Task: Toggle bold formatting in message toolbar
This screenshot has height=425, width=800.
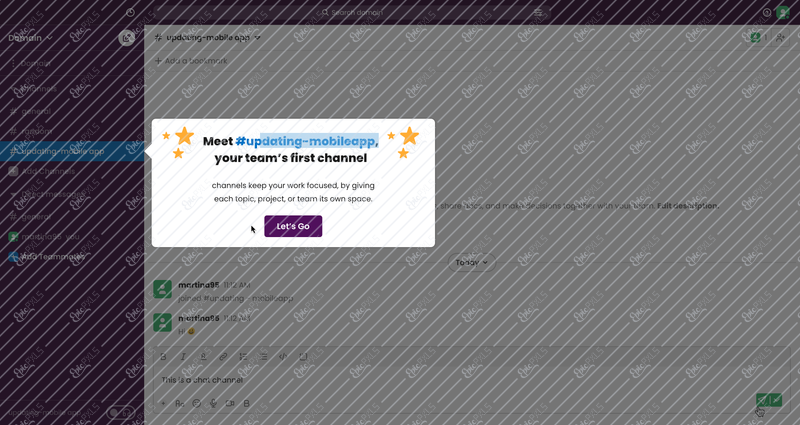Action: tap(163, 357)
